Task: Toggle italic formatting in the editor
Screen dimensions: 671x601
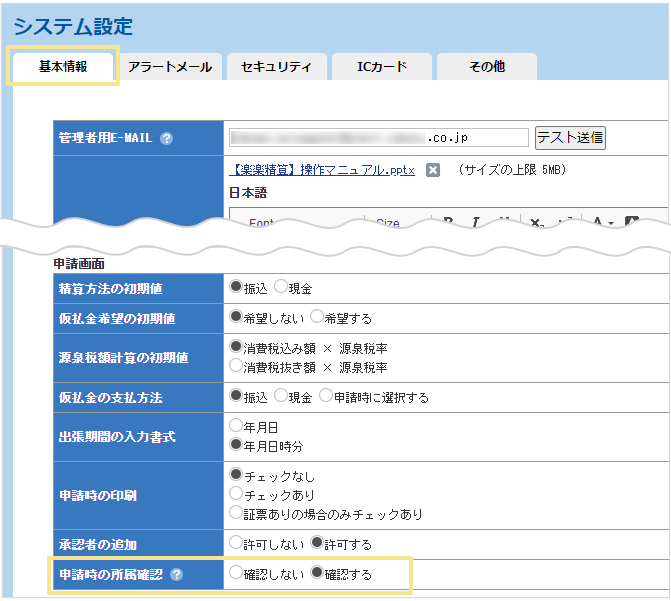Action: pyautogui.click(x=476, y=222)
